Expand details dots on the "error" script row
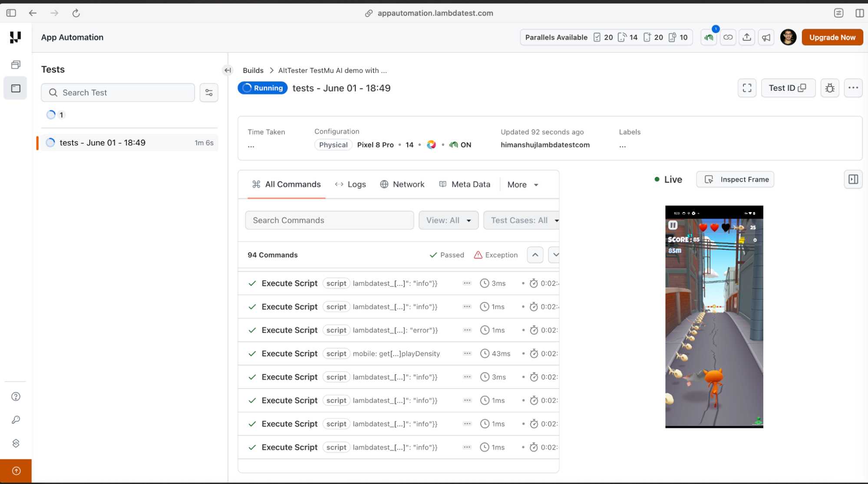The image size is (868, 484). click(467, 330)
